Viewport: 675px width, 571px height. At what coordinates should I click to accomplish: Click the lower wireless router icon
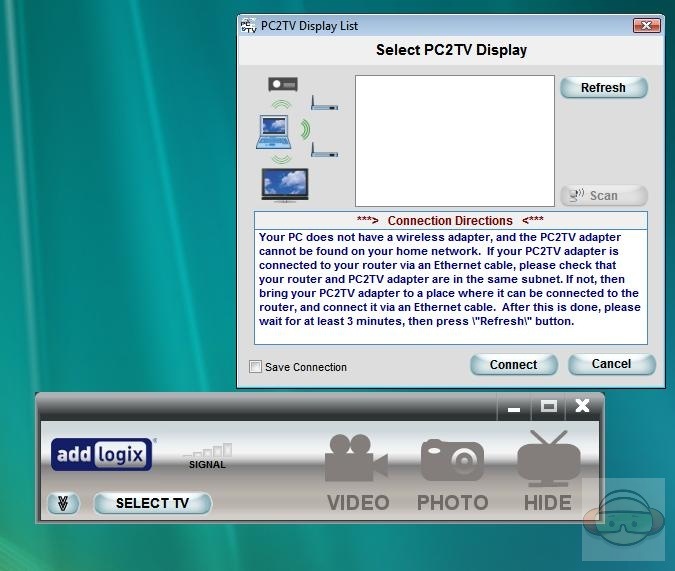(323, 150)
